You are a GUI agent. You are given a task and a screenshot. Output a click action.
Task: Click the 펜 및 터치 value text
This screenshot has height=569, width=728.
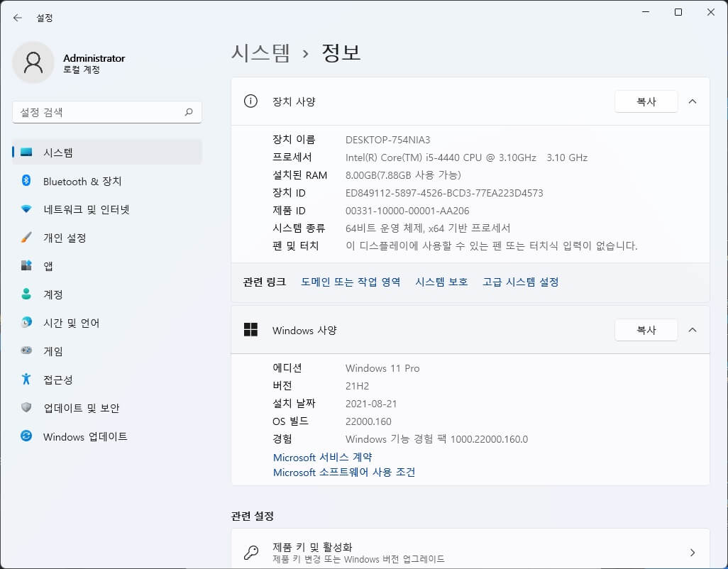(x=491, y=245)
